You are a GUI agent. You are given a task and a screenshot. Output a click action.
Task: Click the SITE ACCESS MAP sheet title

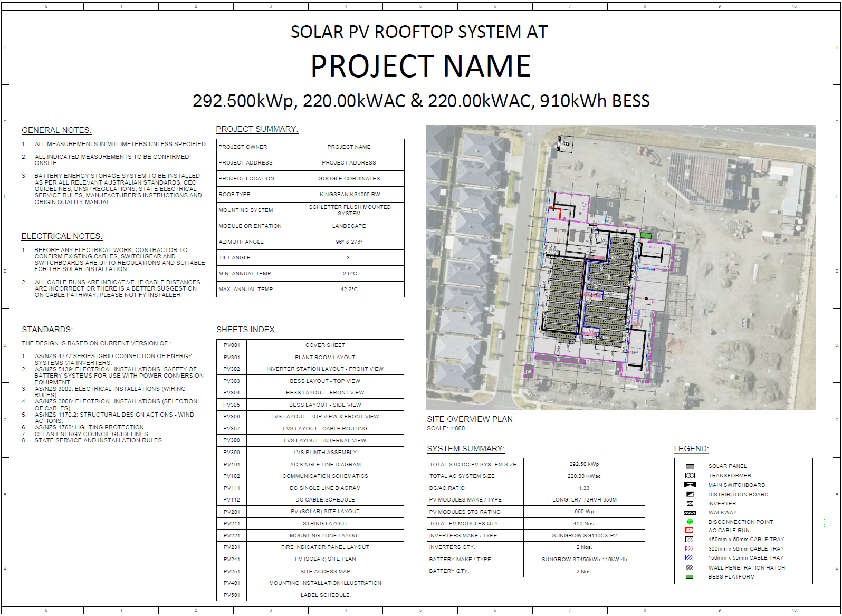[x=325, y=572]
